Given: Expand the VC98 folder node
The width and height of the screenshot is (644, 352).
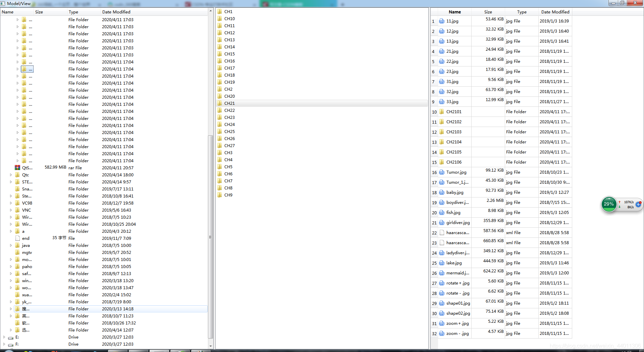Looking at the screenshot, I should (x=11, y=203).
